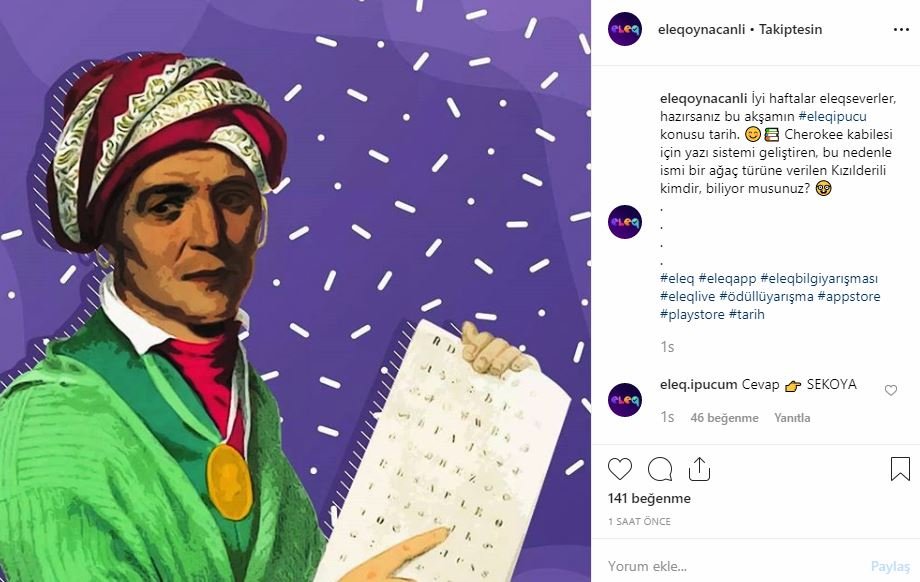The image size is (920, 582).
Task: Open eleqoynacanli username in header
Action: (x=702, y=29)
